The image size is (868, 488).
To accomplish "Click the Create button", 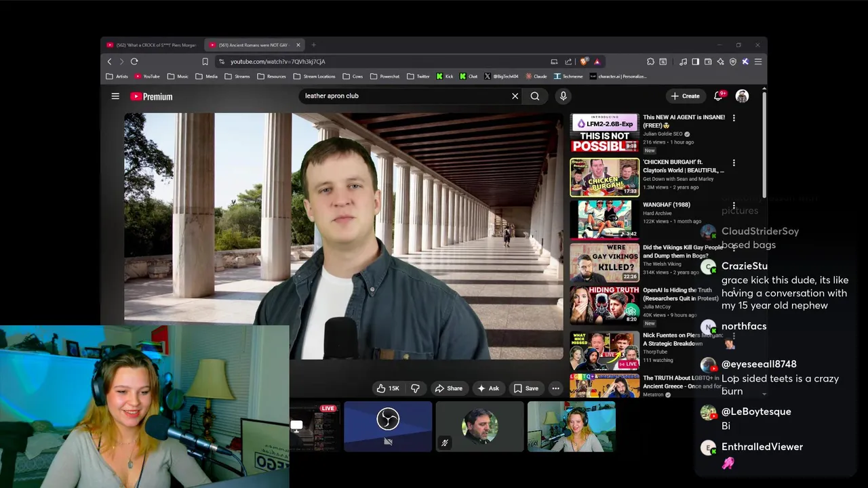I will [x=686, y=96].
